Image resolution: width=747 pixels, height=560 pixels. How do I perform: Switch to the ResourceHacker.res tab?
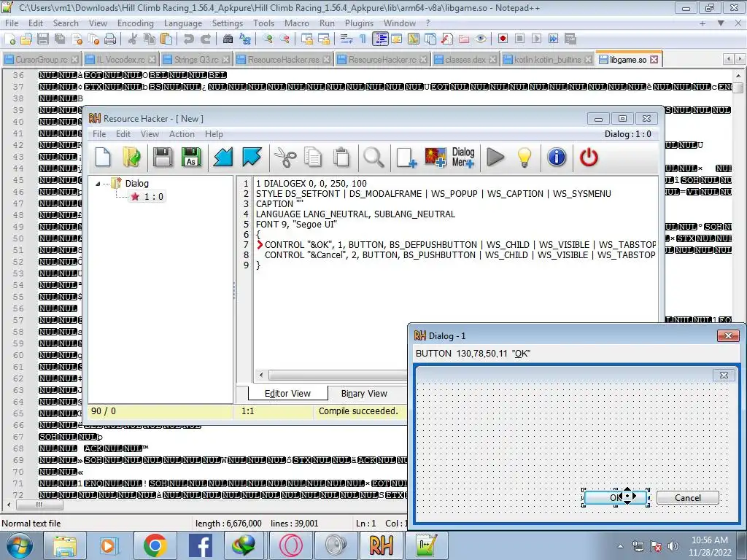coord(283,60)
